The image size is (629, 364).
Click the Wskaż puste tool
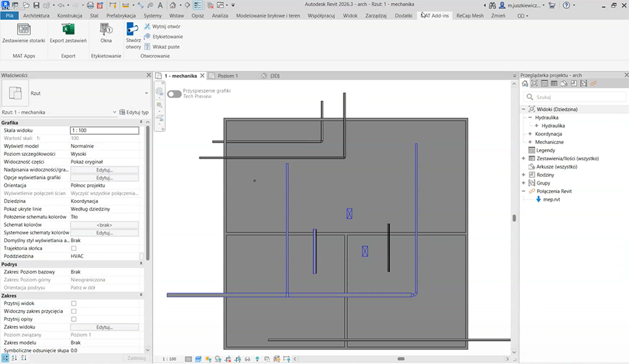tap(162, 47)
